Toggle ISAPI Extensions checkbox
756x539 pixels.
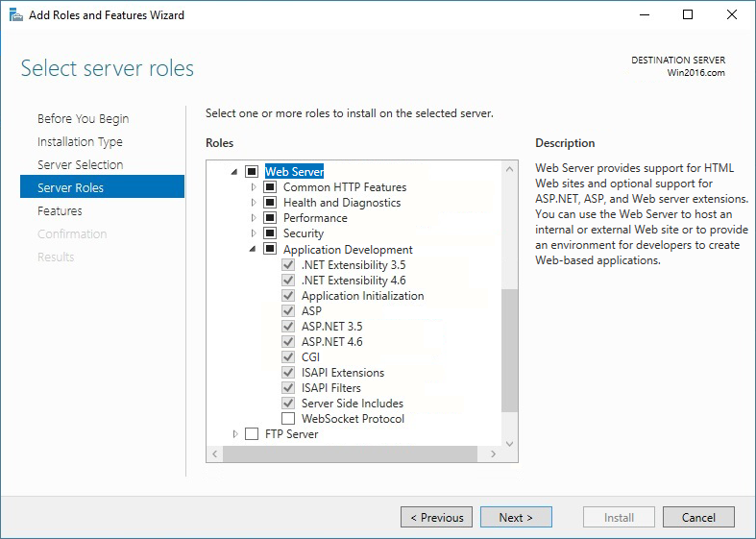(x=288, y=373)
